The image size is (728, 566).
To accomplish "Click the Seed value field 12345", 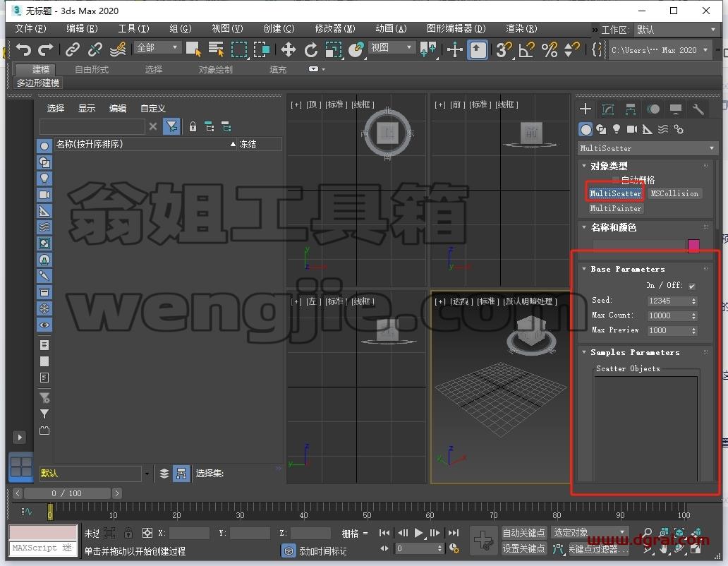I will [668, 301].
